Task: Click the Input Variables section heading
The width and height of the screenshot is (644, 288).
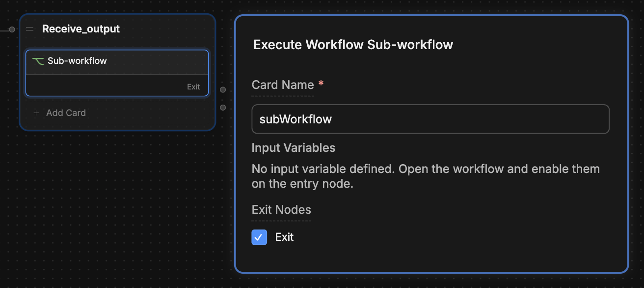Action: pyautogui.click(x=293, y=147)
